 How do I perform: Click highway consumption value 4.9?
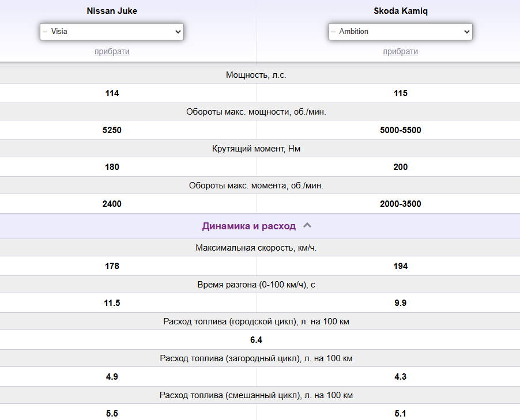[x=112, y=377]
